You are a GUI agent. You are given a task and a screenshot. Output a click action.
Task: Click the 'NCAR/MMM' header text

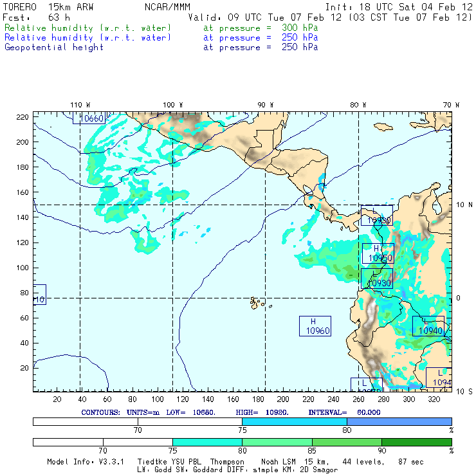[x=167, y=7]
